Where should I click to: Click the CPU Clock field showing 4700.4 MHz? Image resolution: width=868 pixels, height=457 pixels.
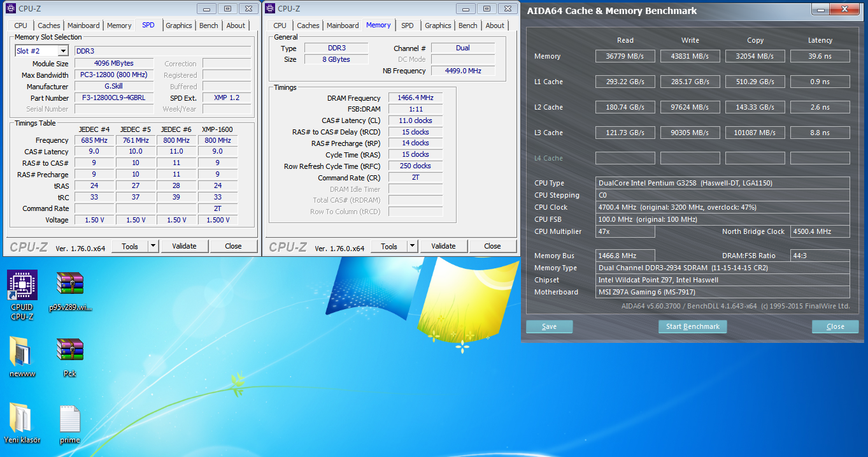723,207
